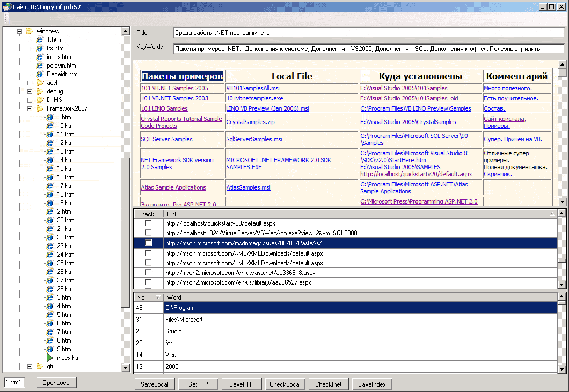Click the Framework2007 folder icon
Screen dimensions: 569x392
[x=40, y=108]
